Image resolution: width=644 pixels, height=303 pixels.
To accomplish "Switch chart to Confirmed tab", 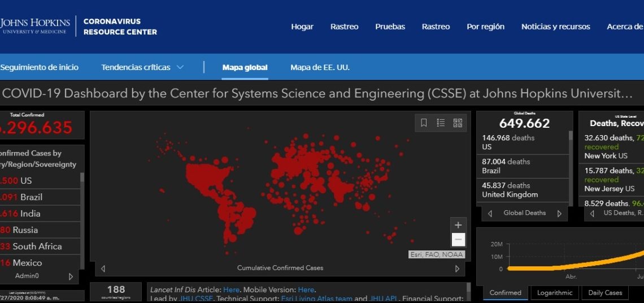I will (505, 293).
